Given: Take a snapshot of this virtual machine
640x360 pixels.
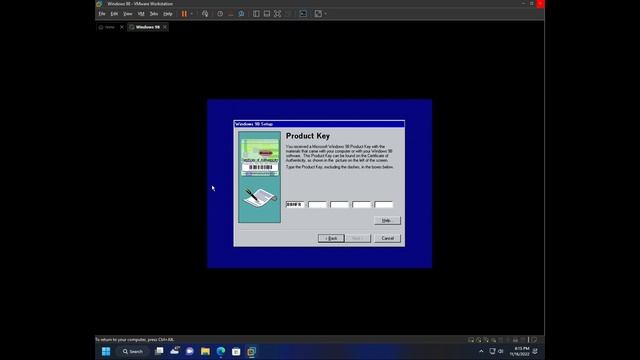Looking at the screenshot, I should pos(220,13).
